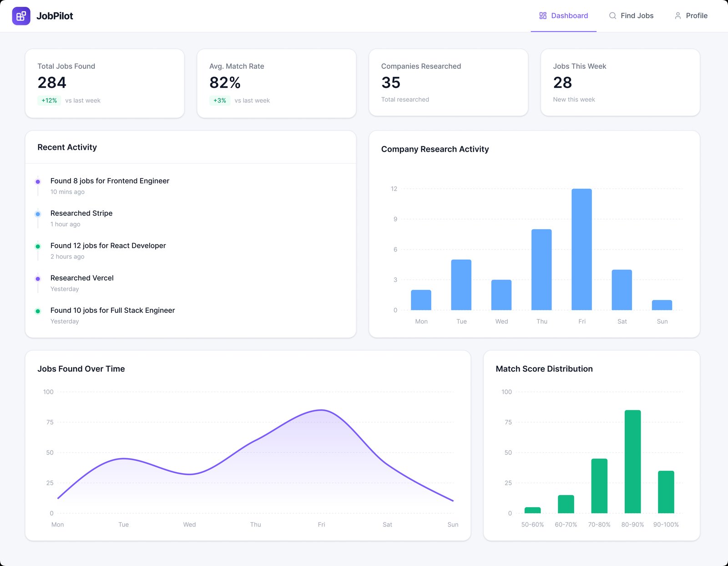This screenshot has height=566, width=728.
Task: Click the '1 hour ago' timestamp
Action: [x=65, y=224]
